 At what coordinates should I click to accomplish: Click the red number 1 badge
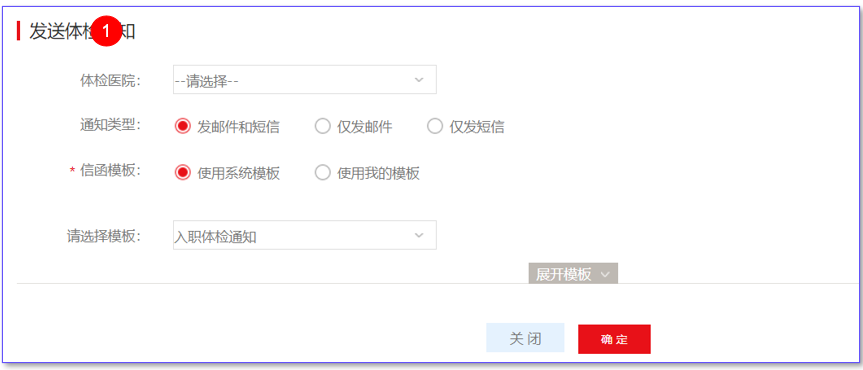click(x=106, y=31)
